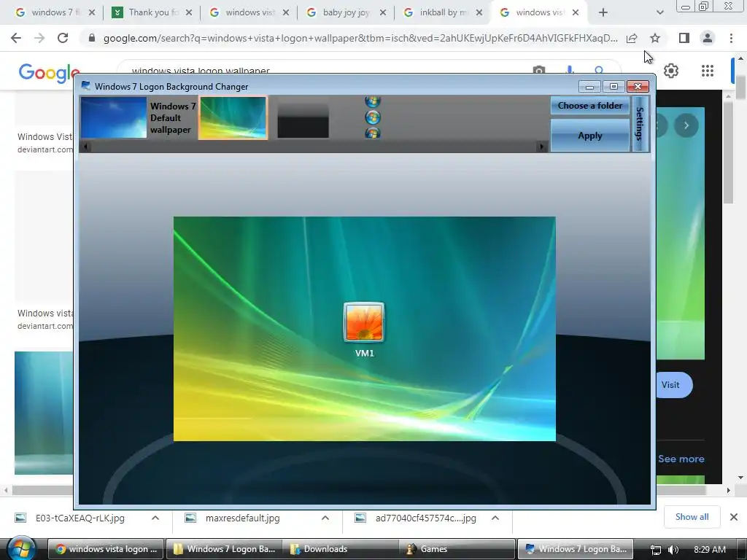The width and height of the screenshot is (747, 560).
Task: Switch to the 'Thank you fo' tab
Action: [152, 12]
